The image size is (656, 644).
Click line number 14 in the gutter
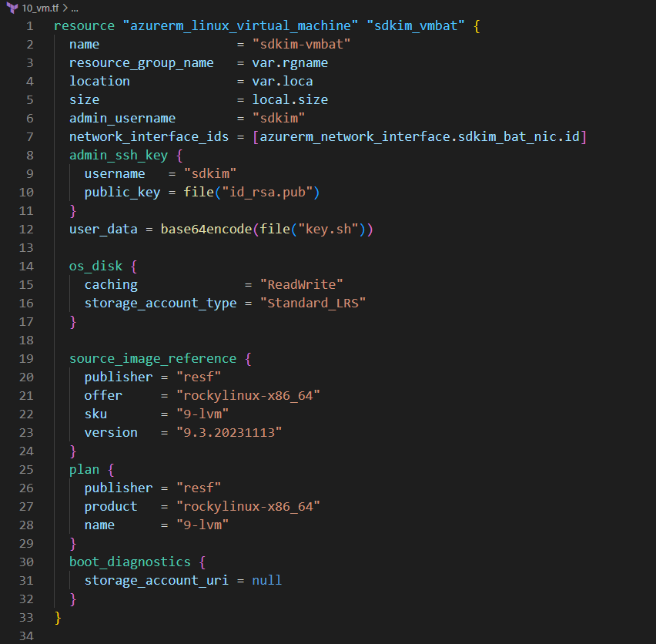(x=26, y=266)
